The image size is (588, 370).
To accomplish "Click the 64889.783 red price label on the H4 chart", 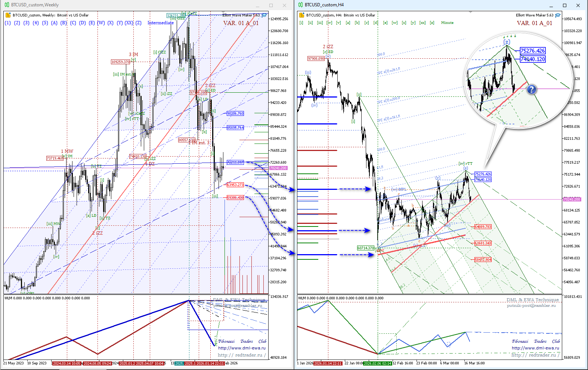I will pos(483,227).
